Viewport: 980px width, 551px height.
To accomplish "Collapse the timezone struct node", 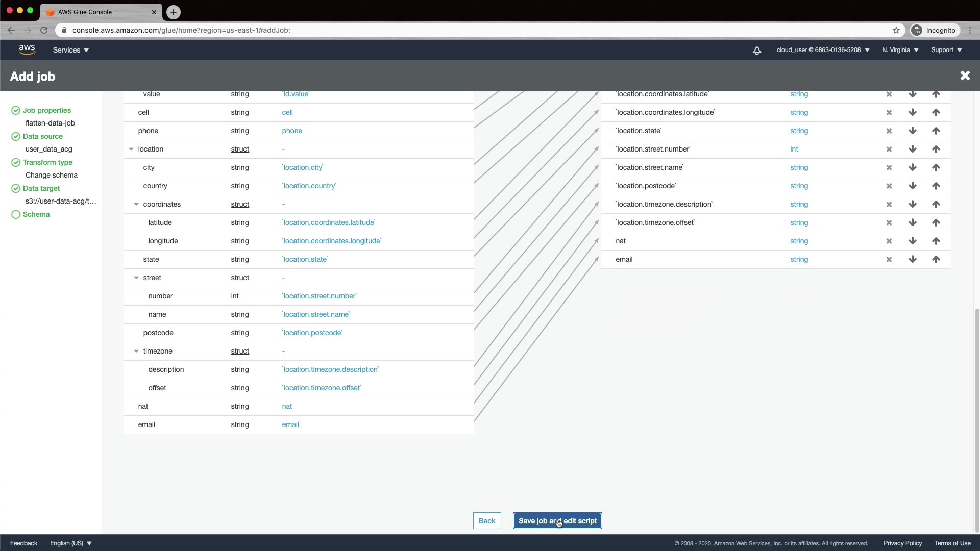I will (x=136, y=351).
